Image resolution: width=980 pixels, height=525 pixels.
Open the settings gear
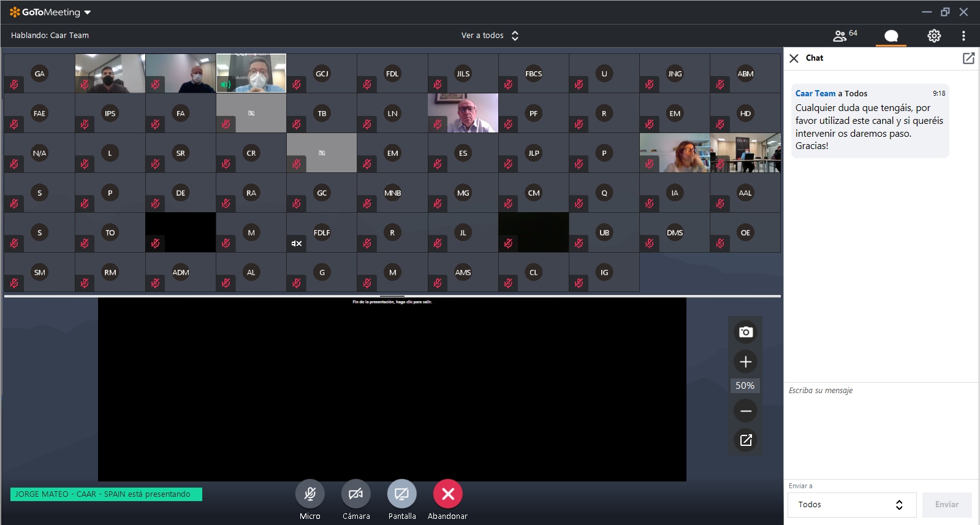click(x=933, y=36)
